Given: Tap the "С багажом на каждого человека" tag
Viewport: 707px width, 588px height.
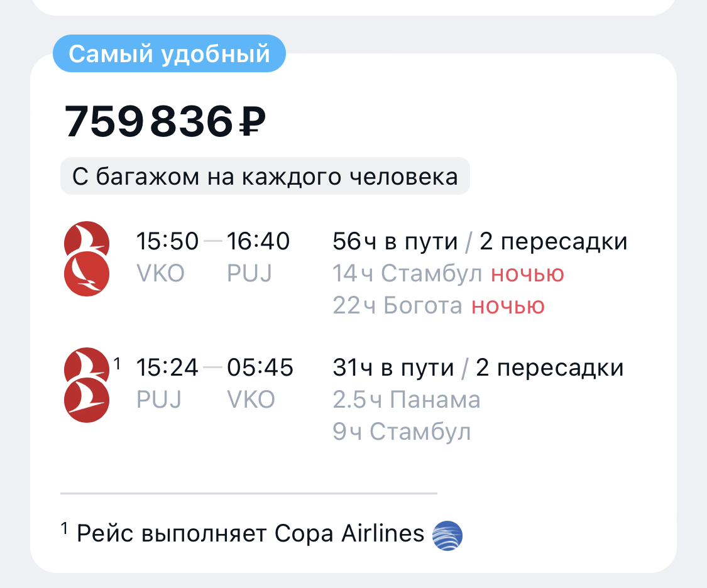Looking at the screenshot, I should tap(265, 177).
